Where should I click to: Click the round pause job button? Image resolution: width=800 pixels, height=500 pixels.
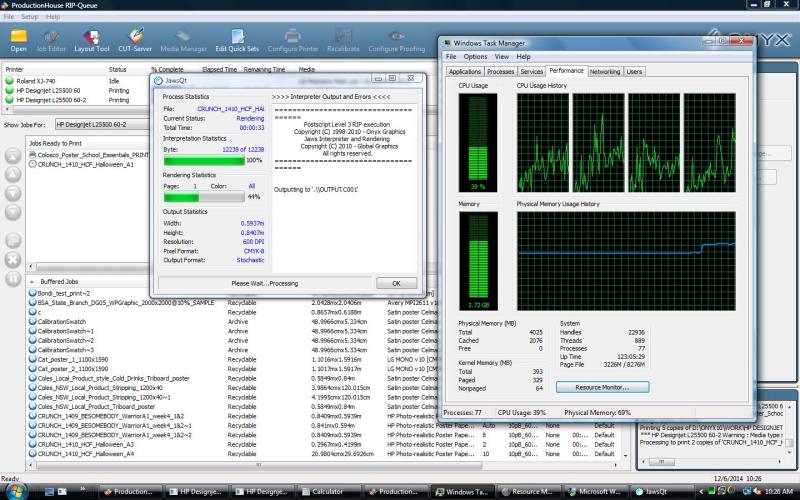pos(13,279)
